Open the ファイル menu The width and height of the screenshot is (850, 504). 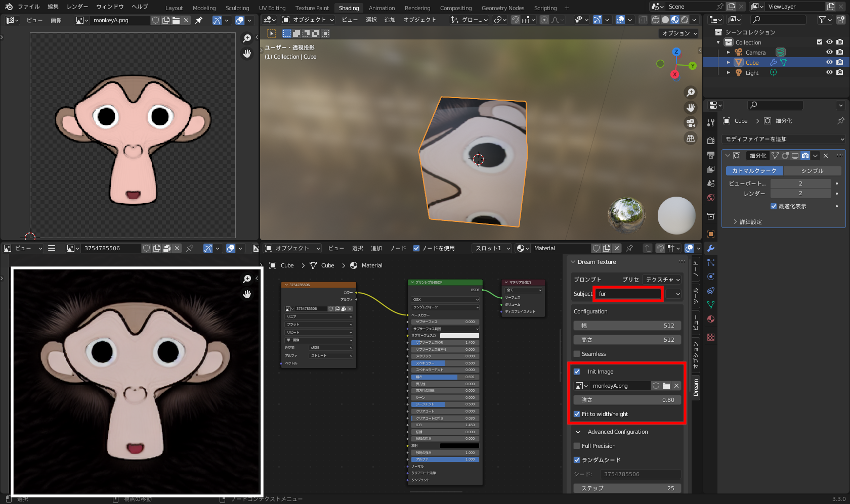[x=29, y=7]
